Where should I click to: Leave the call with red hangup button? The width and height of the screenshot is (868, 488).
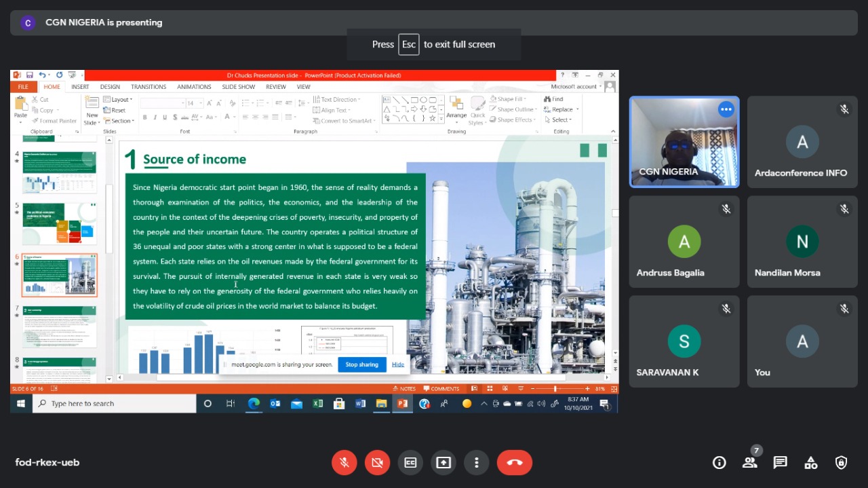(x=515, y=462)
